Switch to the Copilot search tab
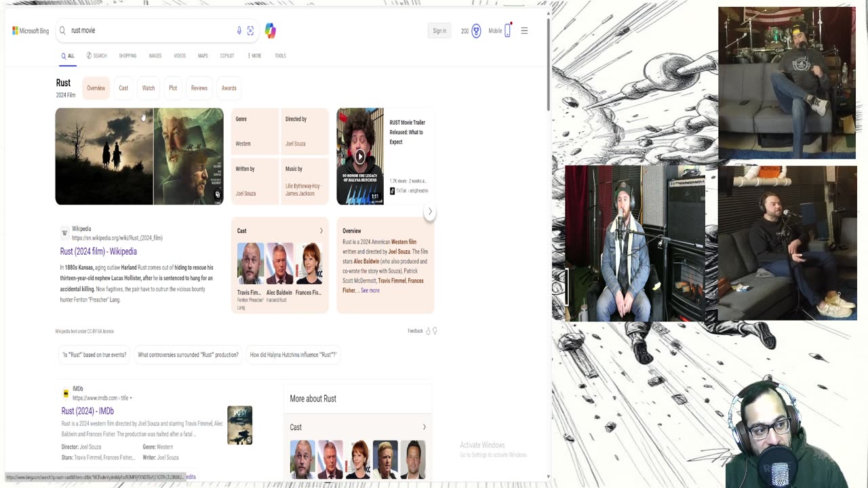 click(227, 56)
